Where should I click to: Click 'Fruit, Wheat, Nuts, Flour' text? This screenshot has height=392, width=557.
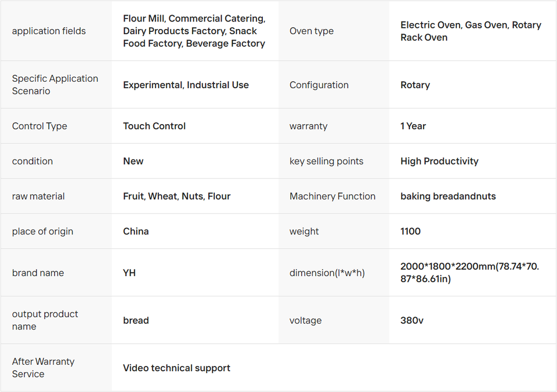[176, 196]
